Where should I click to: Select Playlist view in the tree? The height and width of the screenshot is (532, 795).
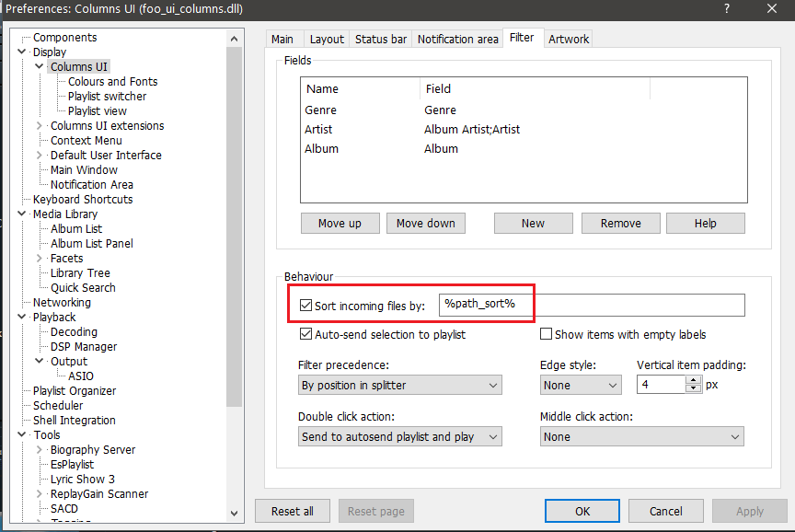point(97,110)
